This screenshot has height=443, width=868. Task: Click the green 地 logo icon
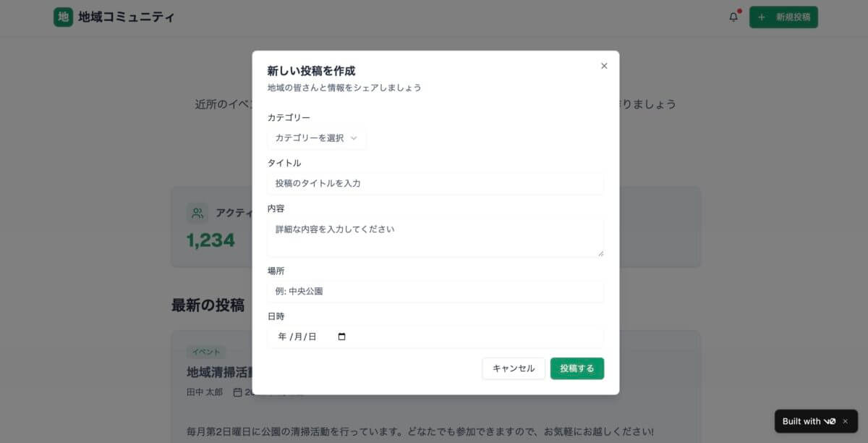(63, 17)
